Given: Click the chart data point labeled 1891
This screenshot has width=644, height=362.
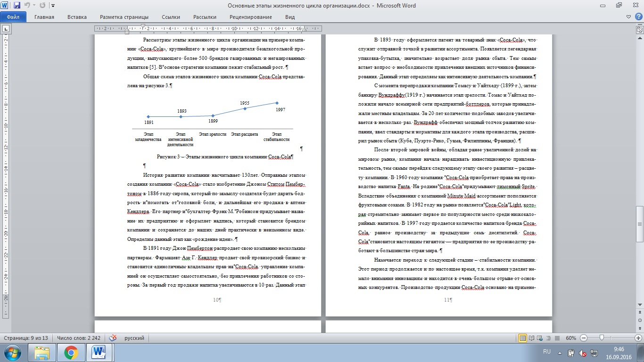Looking at the screenshot, I should click(x=149, y=116).
